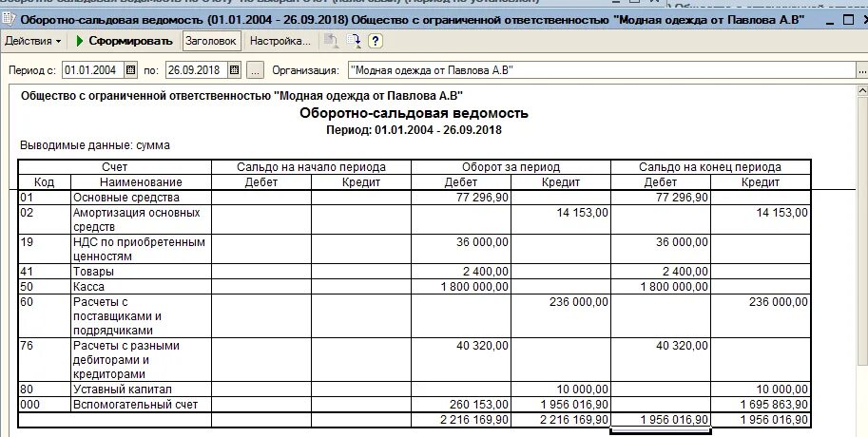Click the credit turnover 236 000,00 cell
868x437 pixels.
click(561, 316)
